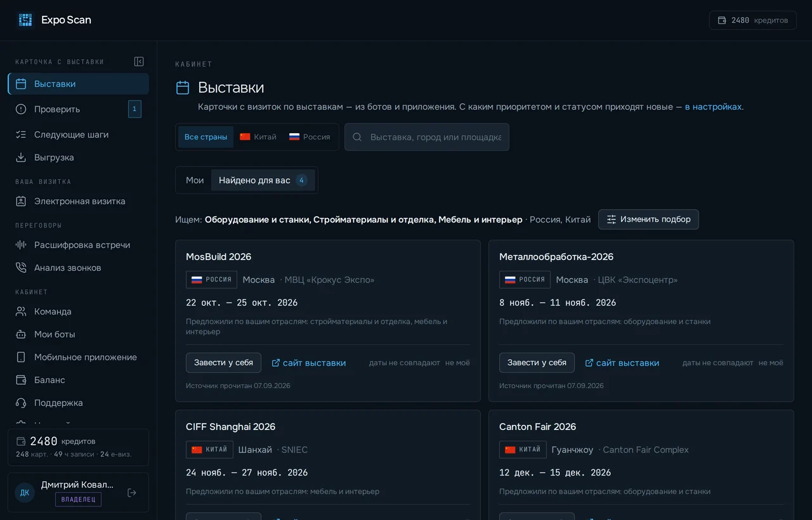Click the checklist icon for Следующие шаги
The image size is (812, 520).
tap(21, 134)
